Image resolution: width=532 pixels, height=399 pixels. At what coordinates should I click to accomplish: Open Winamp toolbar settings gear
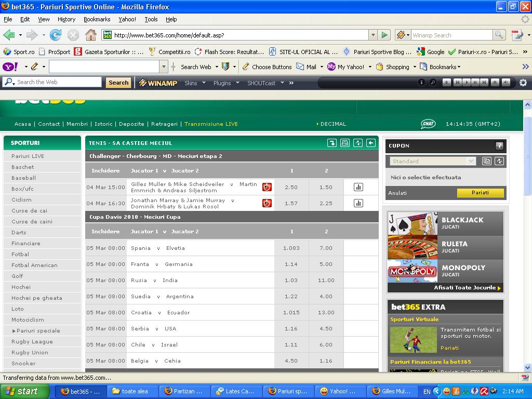point(523,83)
